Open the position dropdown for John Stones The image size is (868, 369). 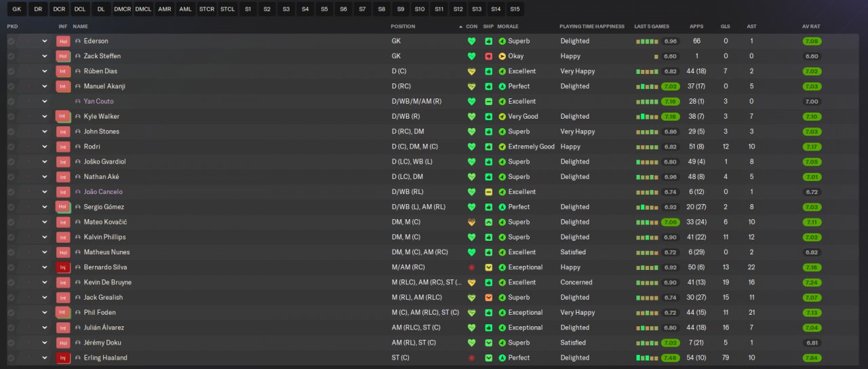click(x=45, y=132)
